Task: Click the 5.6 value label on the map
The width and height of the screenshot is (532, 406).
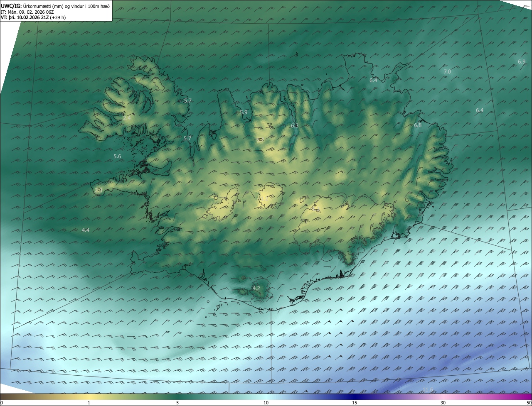Action: [x=117, y=157]
